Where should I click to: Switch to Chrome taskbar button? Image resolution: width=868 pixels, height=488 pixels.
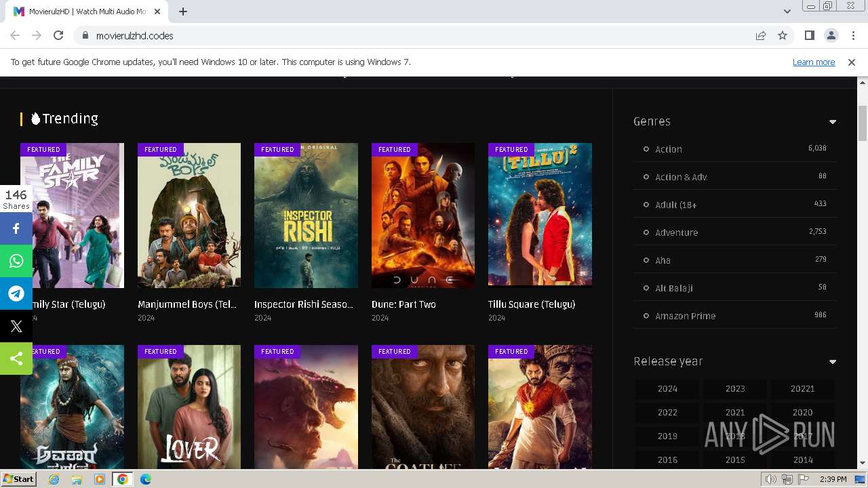[x=123, y=479]
